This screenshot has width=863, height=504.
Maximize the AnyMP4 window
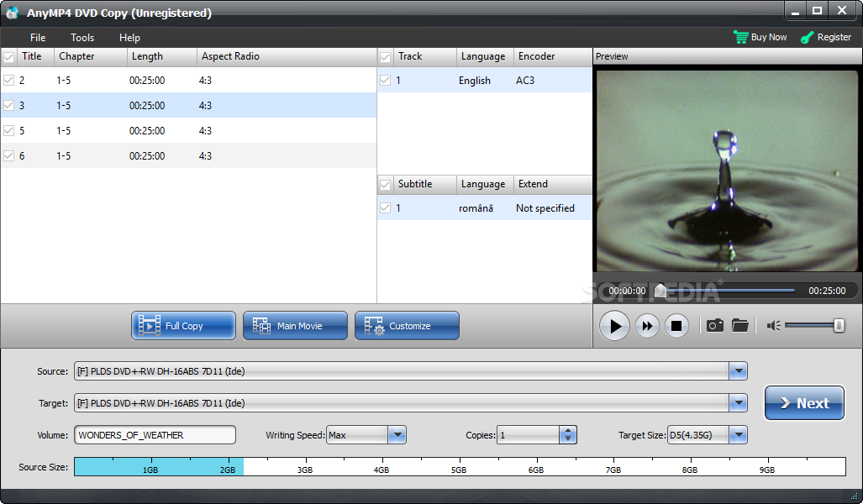click(x=818, y=10)
